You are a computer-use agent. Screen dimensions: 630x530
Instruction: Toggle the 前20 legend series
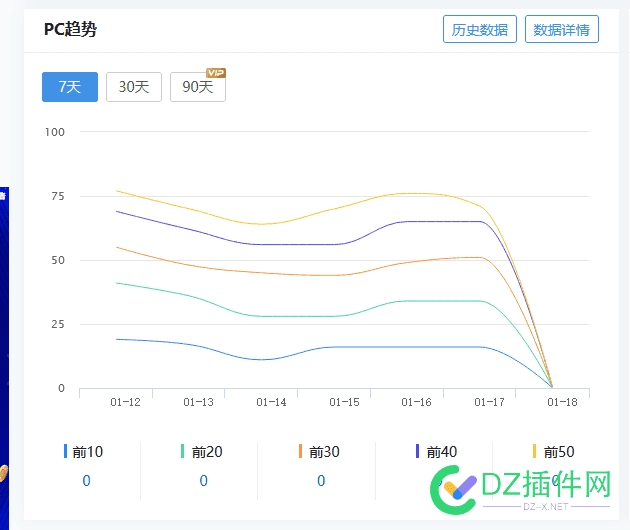point(202,452)
